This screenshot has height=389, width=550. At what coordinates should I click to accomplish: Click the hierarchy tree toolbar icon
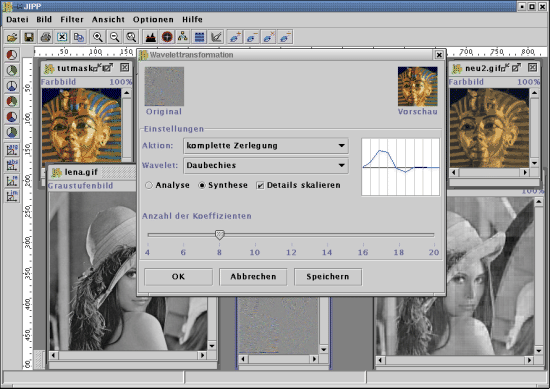[183, 37]
